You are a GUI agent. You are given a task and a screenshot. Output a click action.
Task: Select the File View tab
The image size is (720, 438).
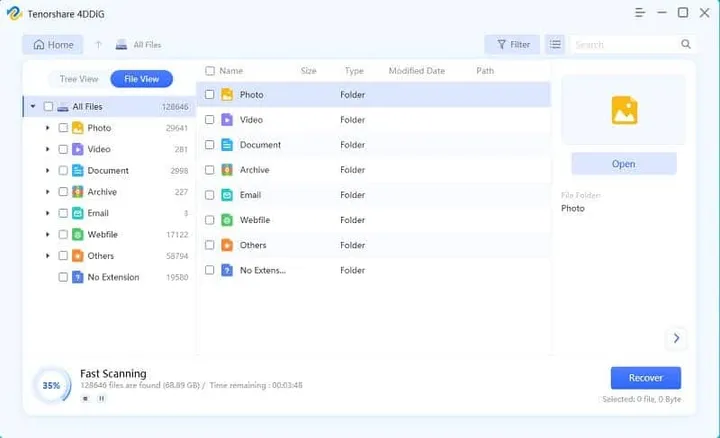[x=141, y=79]
